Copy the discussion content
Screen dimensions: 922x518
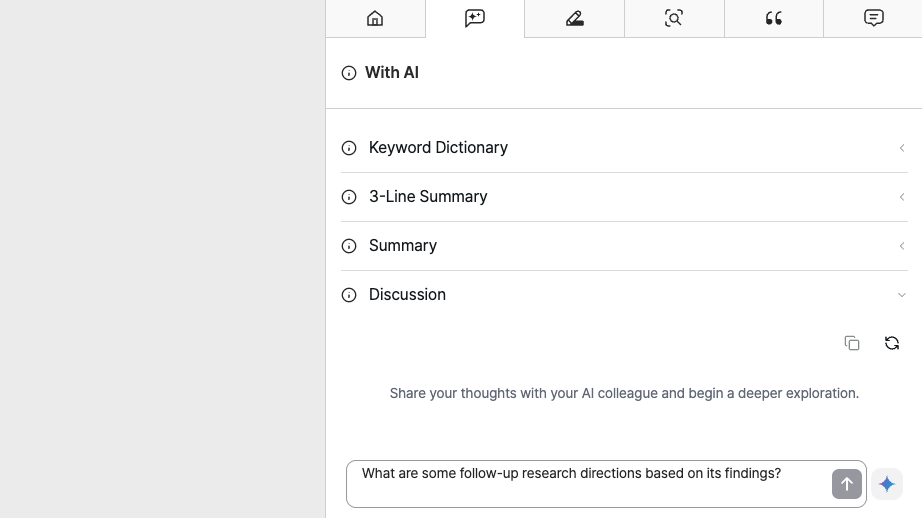852,343
